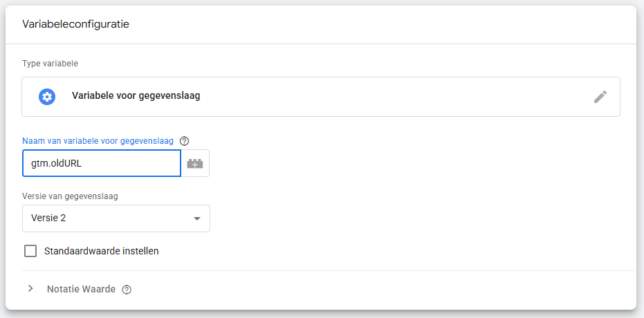Click the 'Type variabele' label
The image size is (644, 318).
point(50,64)
